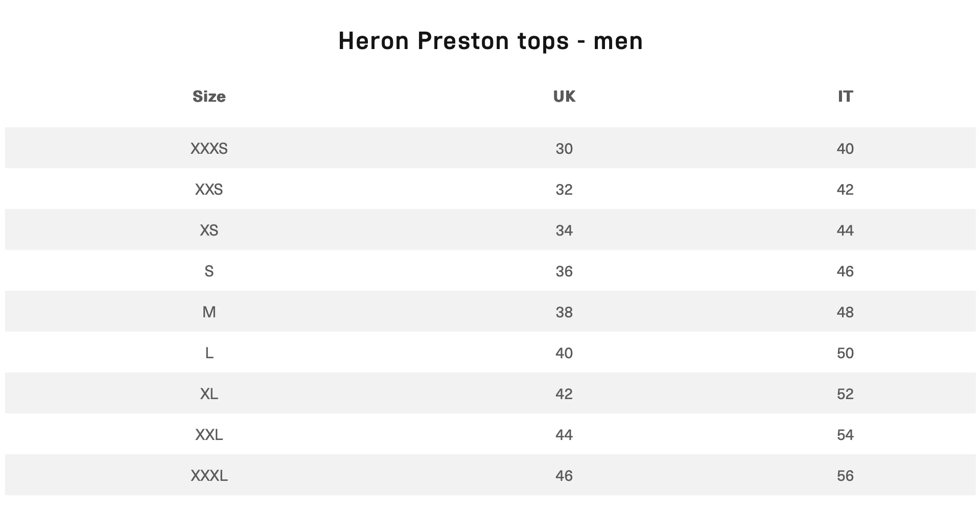Select the UK column header
This screenshot has width=980, height=510.
coord(564,97)
